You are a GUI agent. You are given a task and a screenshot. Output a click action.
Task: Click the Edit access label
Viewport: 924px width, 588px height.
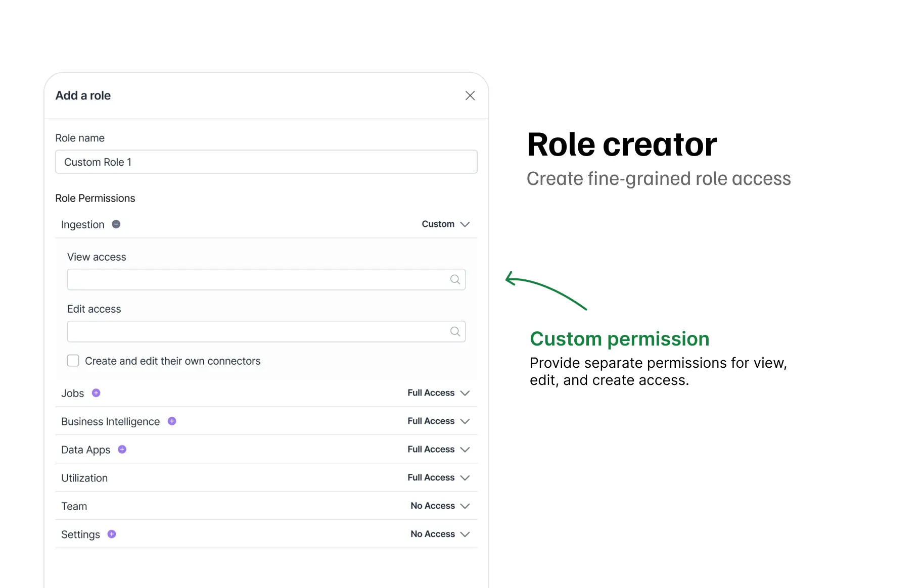[x=94, y=309]
